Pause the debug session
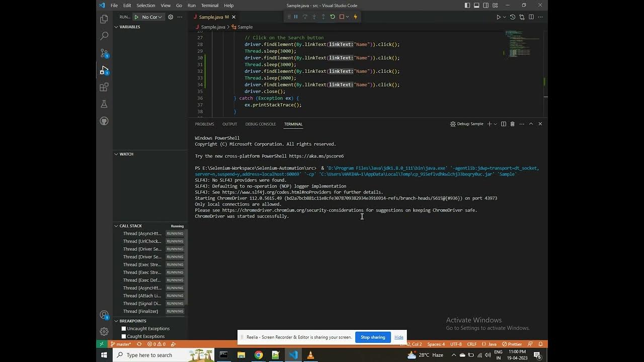 tap(296, 17)
